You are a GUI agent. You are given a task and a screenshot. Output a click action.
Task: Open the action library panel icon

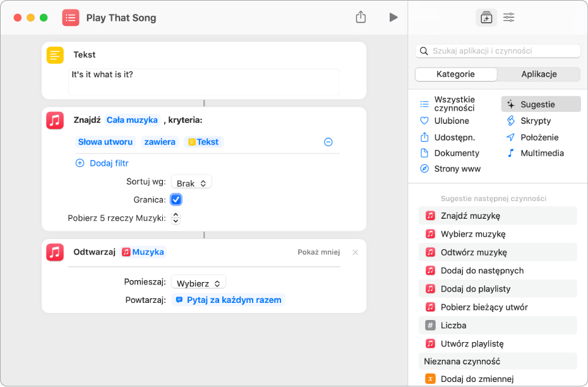pyautogui.click(x=486, y=18)
